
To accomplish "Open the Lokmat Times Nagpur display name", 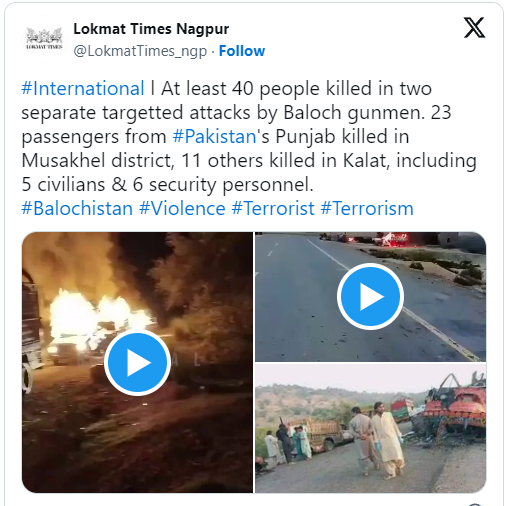I will click(x=151, y=29).
